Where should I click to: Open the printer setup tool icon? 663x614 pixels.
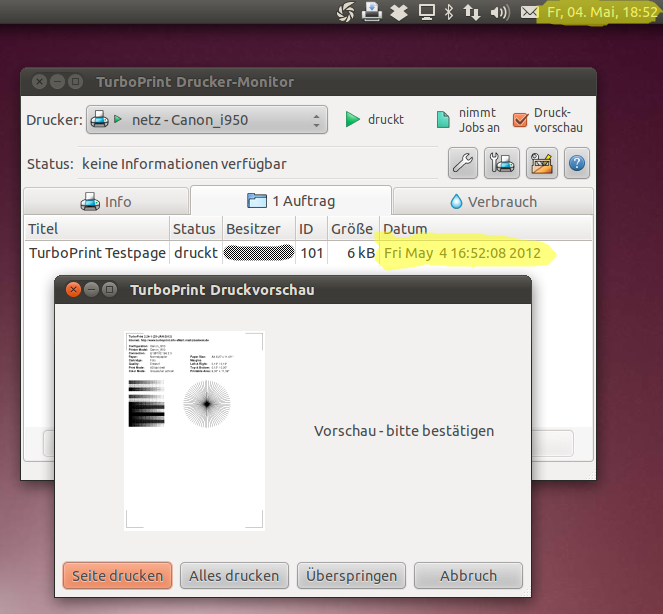(502, 161)
